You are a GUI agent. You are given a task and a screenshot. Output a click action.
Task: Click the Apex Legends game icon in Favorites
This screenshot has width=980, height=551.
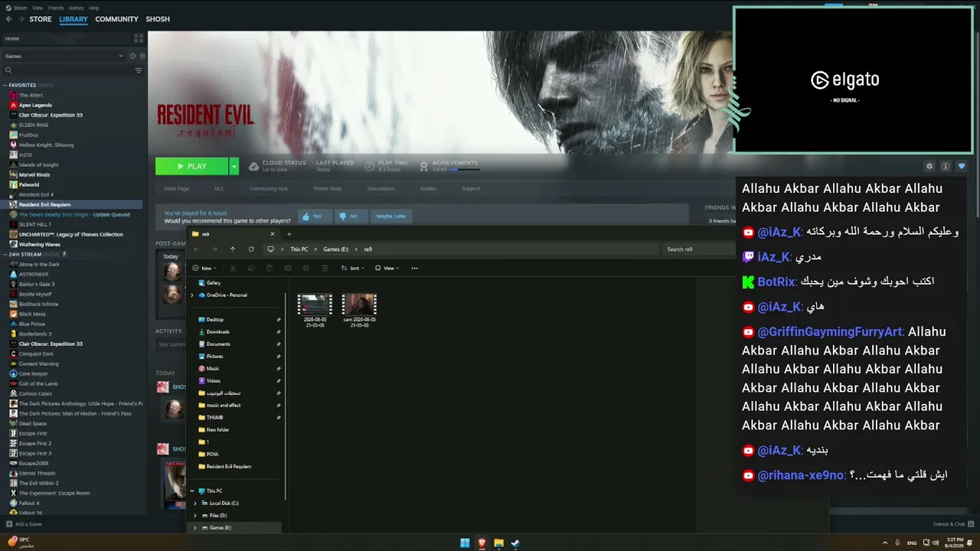13,105
